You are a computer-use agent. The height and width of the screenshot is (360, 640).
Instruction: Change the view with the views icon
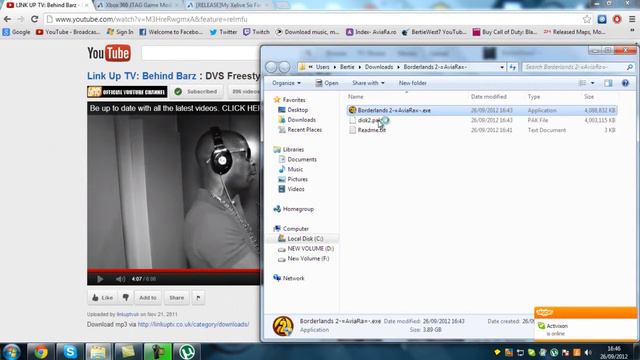pyautogui.click(x=582, y=83)
